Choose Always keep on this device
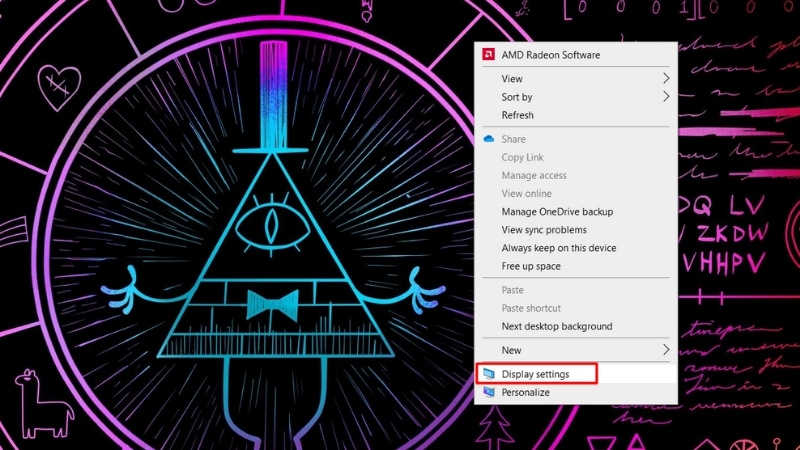 pyautogui.click(x=576, y=247)
